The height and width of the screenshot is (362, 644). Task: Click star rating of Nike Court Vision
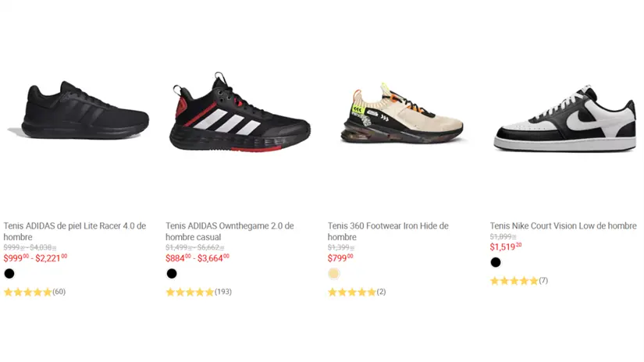coord(514,281)
